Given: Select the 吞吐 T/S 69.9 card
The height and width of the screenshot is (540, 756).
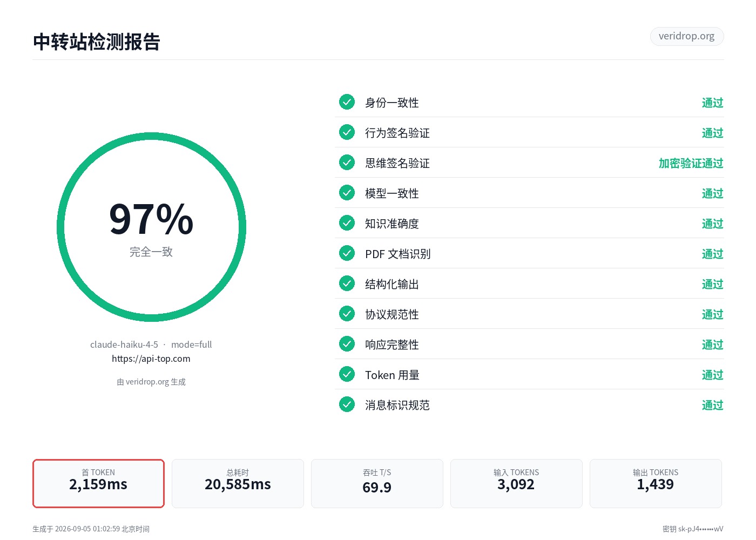Looking at the screenshot, I should click(x=377, y=483).
